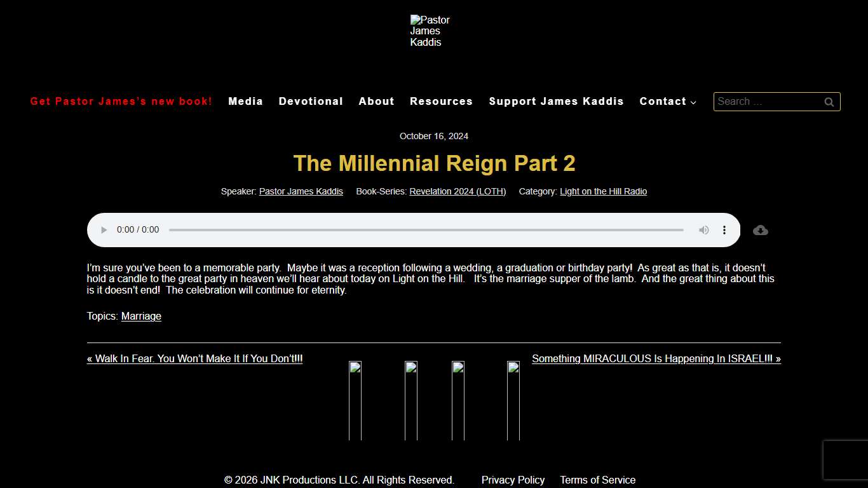
Task: Expand the Contact dropdown menu
Action: pos(667,102)
